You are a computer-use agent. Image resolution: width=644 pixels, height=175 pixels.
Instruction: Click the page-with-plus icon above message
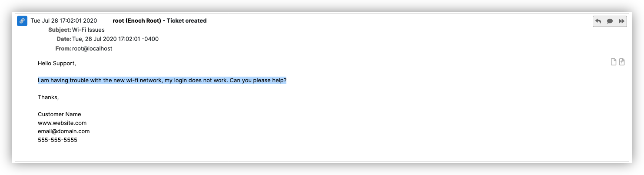pos(622,62)
